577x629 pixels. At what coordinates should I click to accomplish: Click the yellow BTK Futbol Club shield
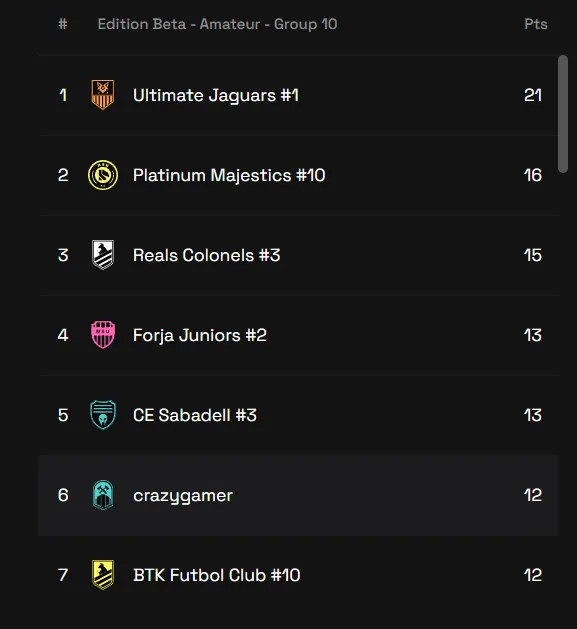click(x=103, y=574)
